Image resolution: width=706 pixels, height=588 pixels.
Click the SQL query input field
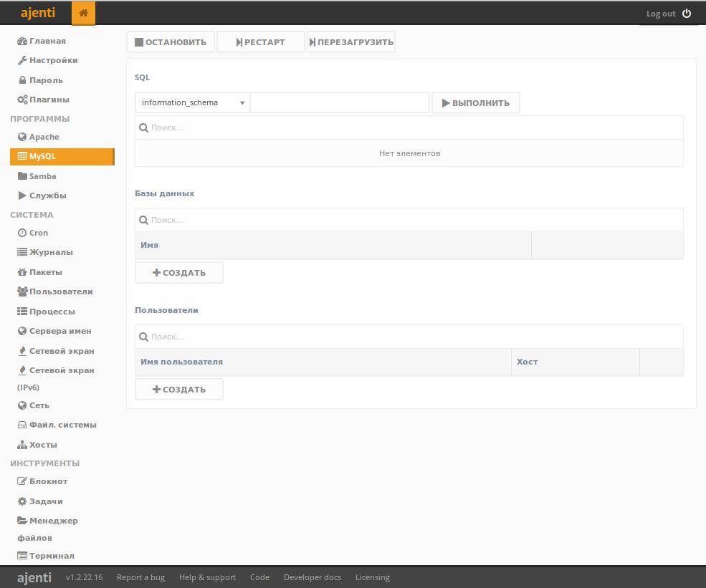[339, 102]
